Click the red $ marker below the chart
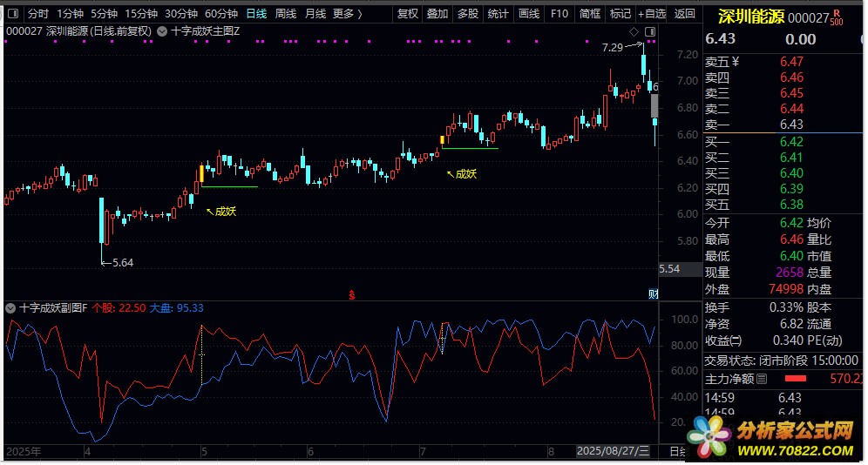The height and width of the screenshot is (465, 868). pyautogui.click(x=351, y=294)
